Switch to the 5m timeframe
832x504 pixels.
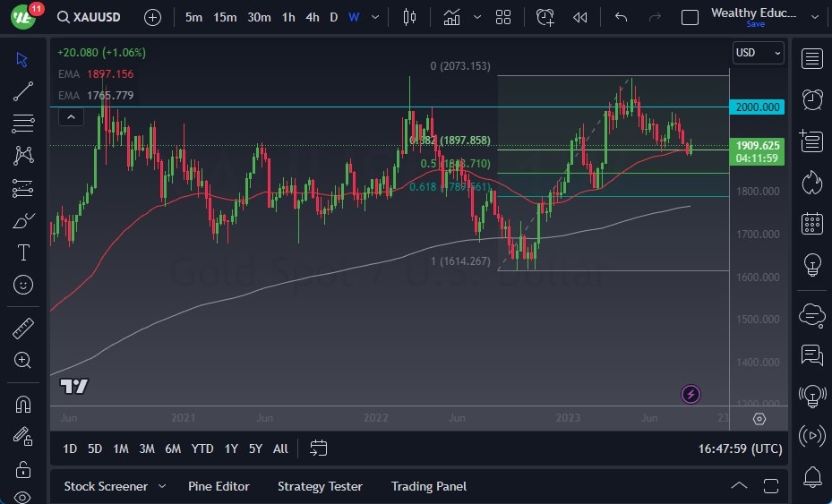(193, 18)
